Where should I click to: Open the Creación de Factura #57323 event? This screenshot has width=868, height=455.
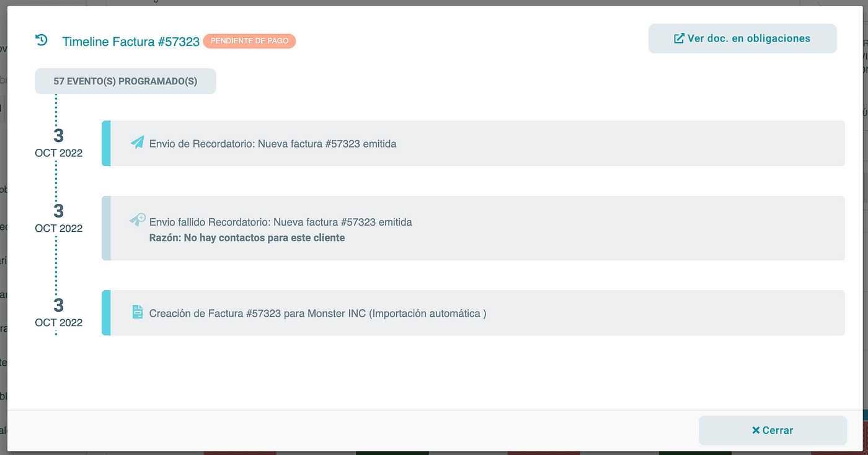click(x=473, y=313)
